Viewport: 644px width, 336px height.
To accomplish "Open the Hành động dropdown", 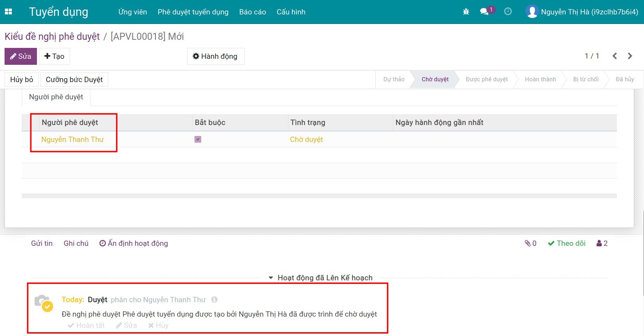I will point(216,56).
